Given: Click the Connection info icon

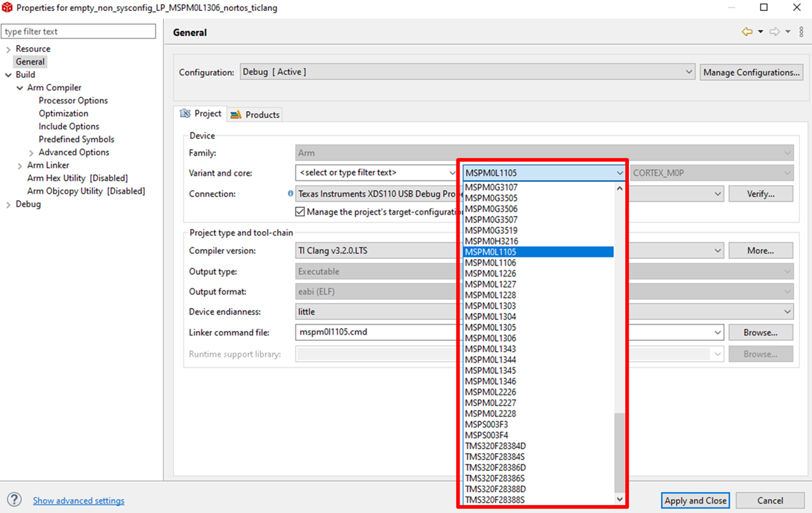Looking at the screenshot, I should click(290, 194).
